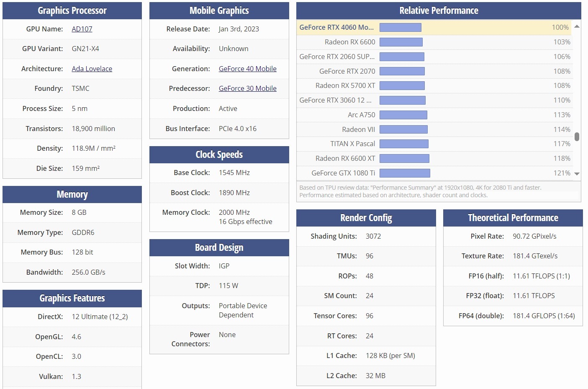
Task: Click the TSMC foundry value
Action: (x=80, y=88)
